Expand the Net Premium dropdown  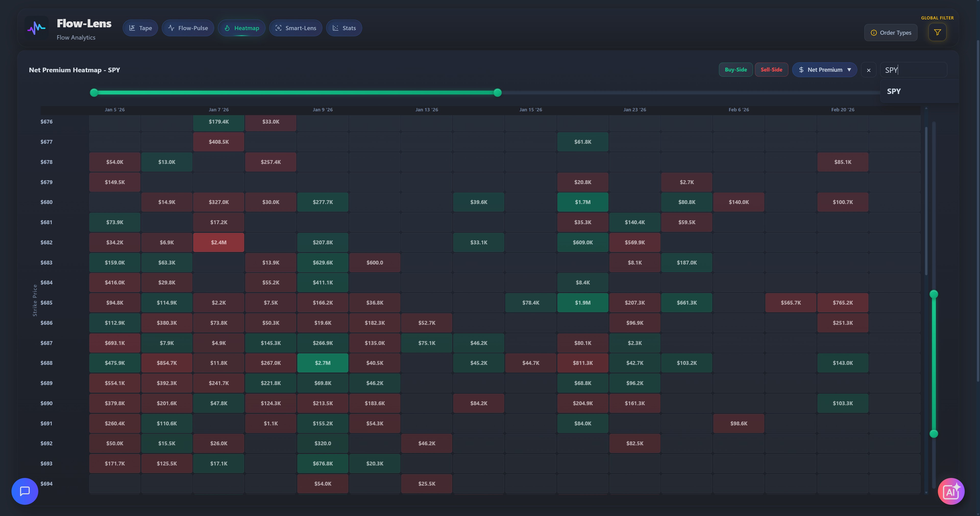coord(824,70)
